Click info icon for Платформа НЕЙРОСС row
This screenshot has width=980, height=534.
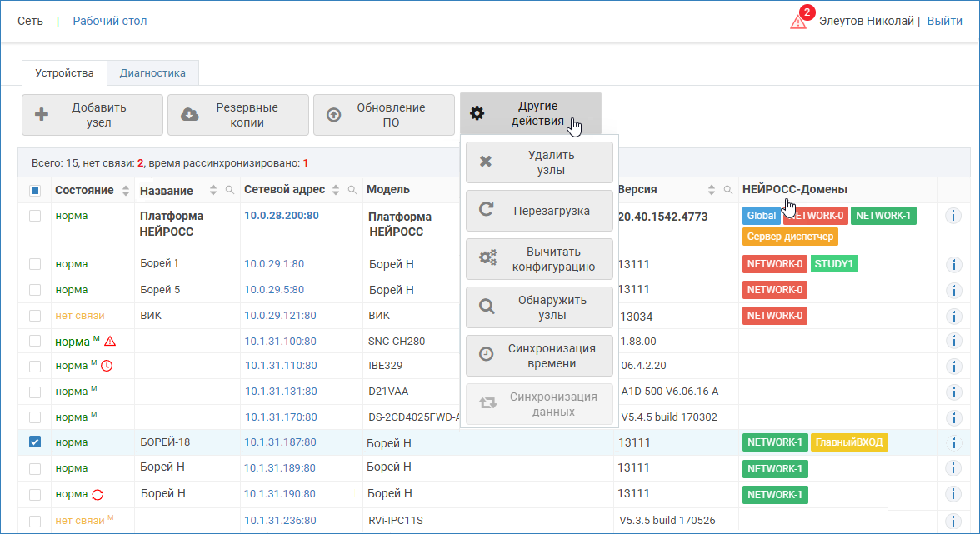click(953, 217)
